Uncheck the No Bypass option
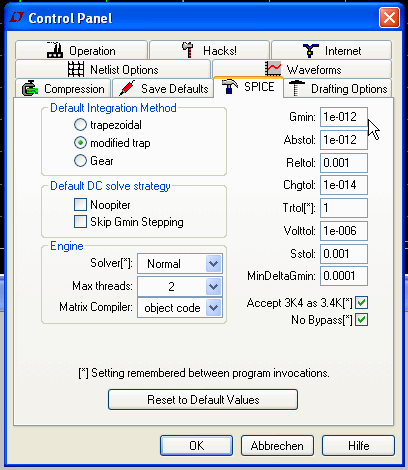Screen dimensions: 408x470 pos(361,320)
